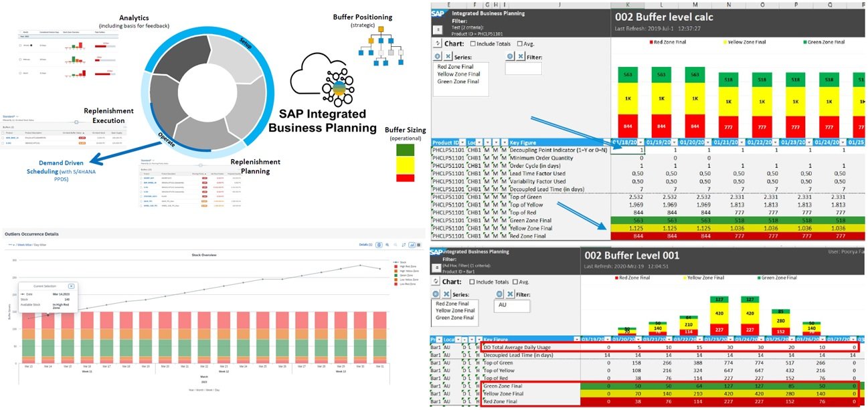Viewport: 868px width, 410px height.
Task: Click add Series icon in lower IBP sheet
Action: point(436,294)
